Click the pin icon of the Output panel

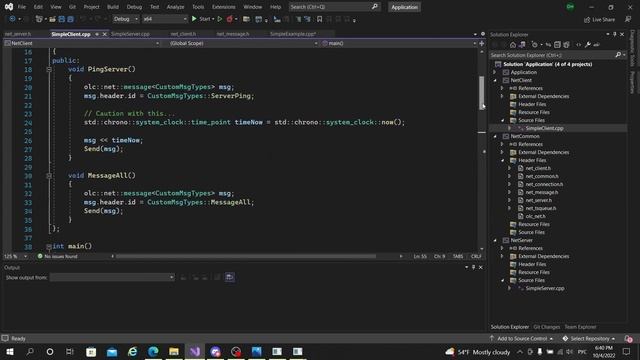[473, 267]
